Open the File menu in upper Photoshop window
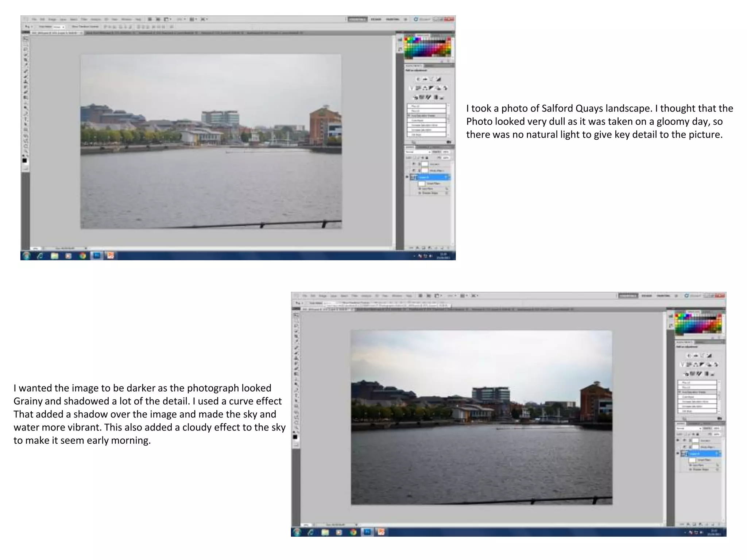Screen dimensions: 747x560 (x=34, y=19)
